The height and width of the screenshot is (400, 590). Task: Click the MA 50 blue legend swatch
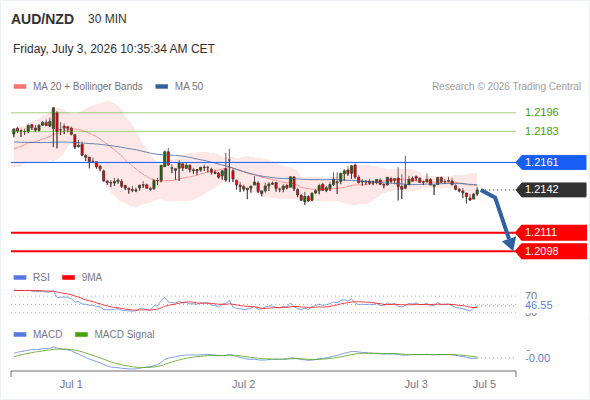pos(162,87)
